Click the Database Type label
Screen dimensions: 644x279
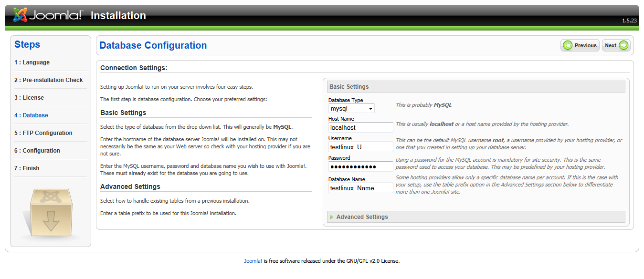click(x=346, y=100)
